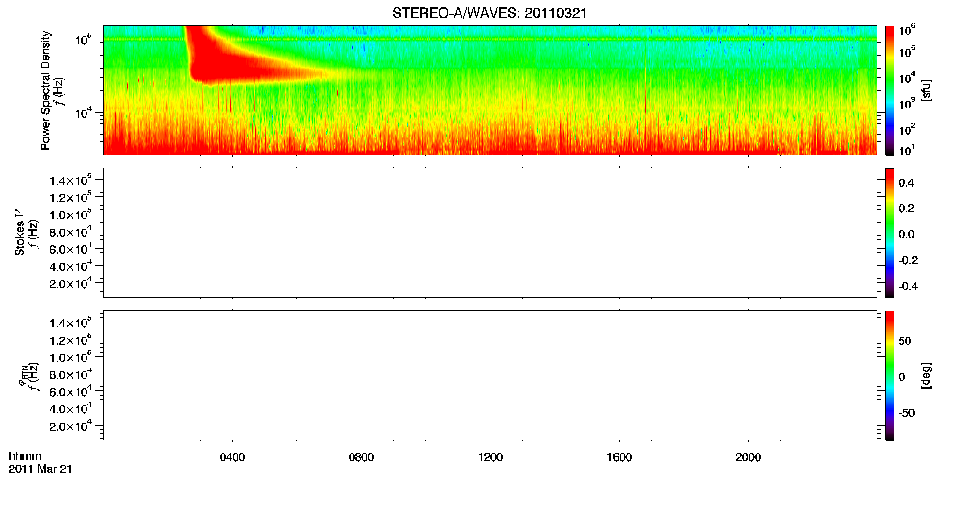Screen dimensions: 980x505
Task: Click the 1.4×10^5 tick in Stokes V panel
Action: pos(71,180)
